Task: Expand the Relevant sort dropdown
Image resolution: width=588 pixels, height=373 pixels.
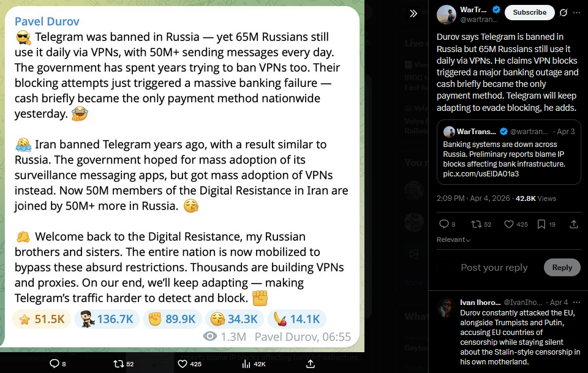Action: tap(453, 239)
